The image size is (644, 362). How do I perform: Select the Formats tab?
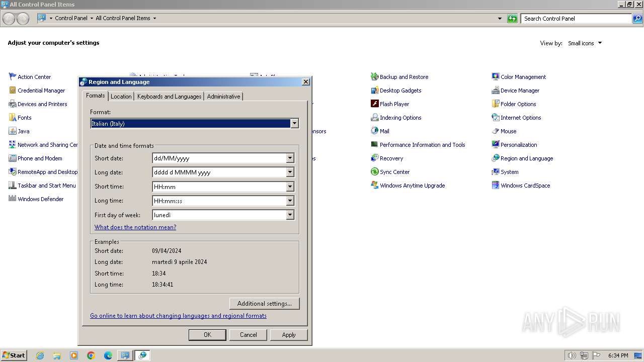click(x=95, y=96)
